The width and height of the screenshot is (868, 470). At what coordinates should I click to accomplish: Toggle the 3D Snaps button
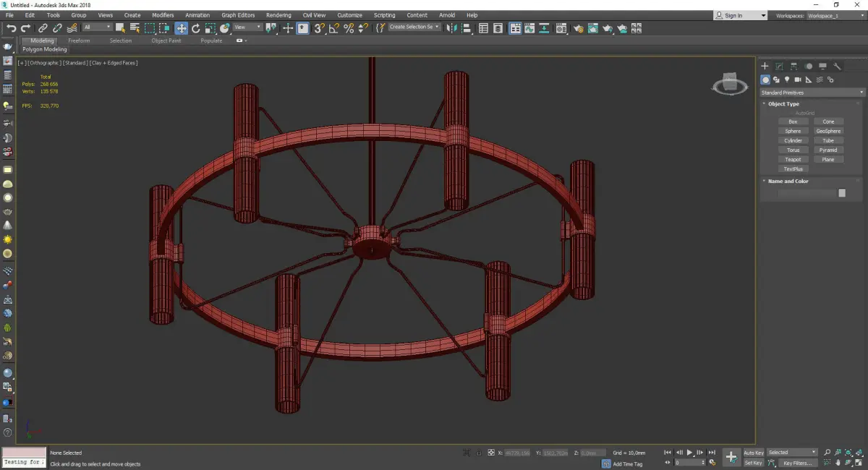click(319, 28)
